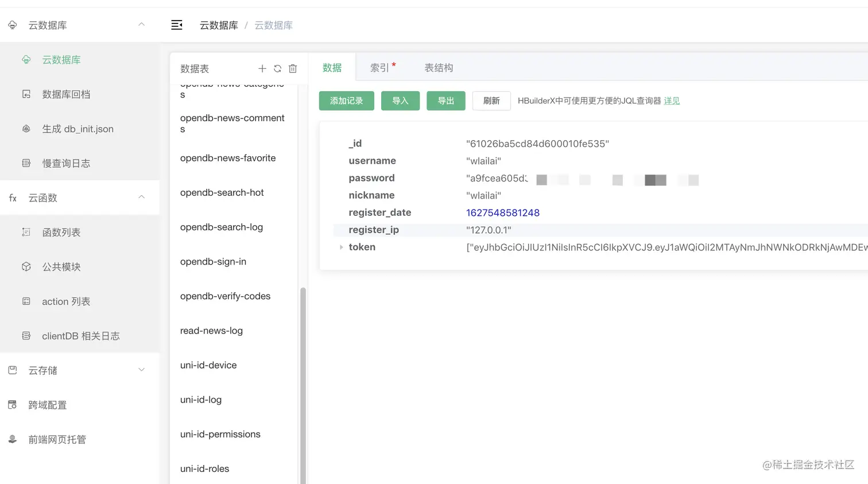Click the 数据库回档 icon
Screen dimensions: 868x484
point(26,94)
